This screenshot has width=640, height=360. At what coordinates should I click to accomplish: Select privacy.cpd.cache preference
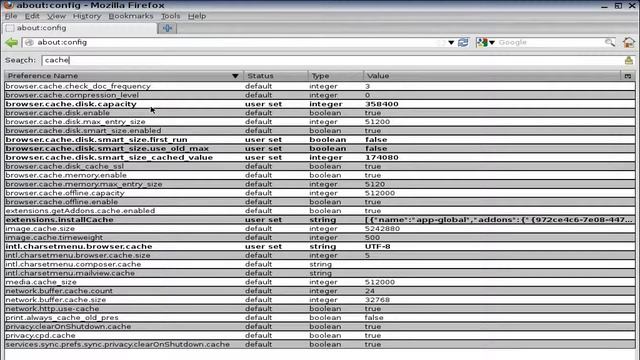(x=320, y=336)
